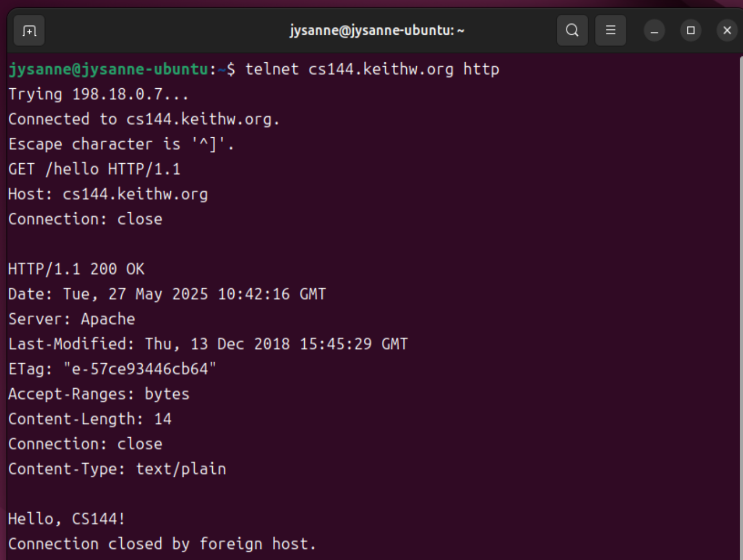
Task: Click the Hello, CS144! output line
Action: coord(67,519)
